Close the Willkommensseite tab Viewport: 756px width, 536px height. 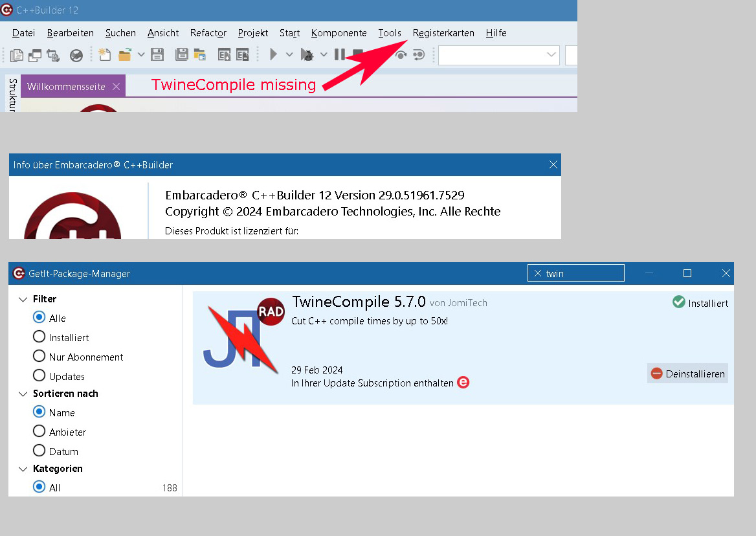coord(116,86)
